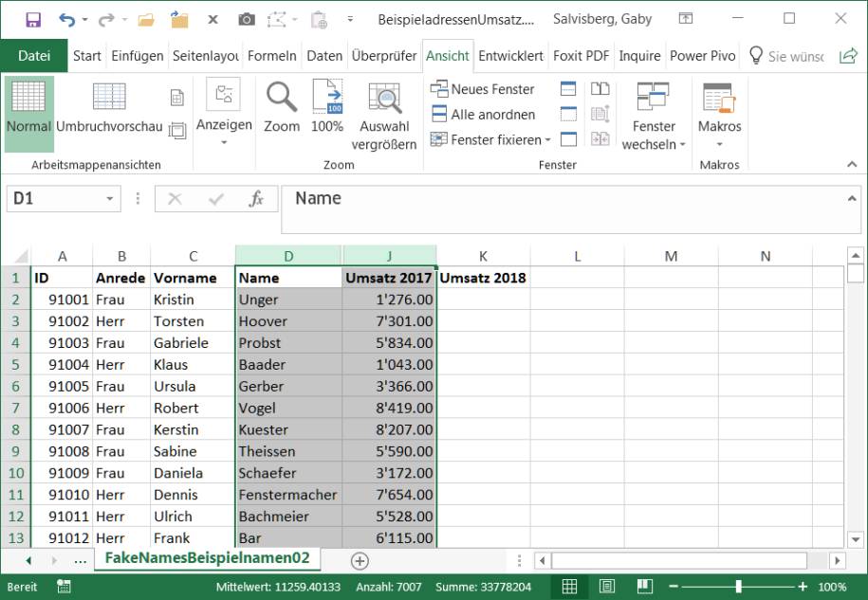Click the macro recording icon in status bar
Viewport: 868px width, 600px height.
(x=64, y=587)
